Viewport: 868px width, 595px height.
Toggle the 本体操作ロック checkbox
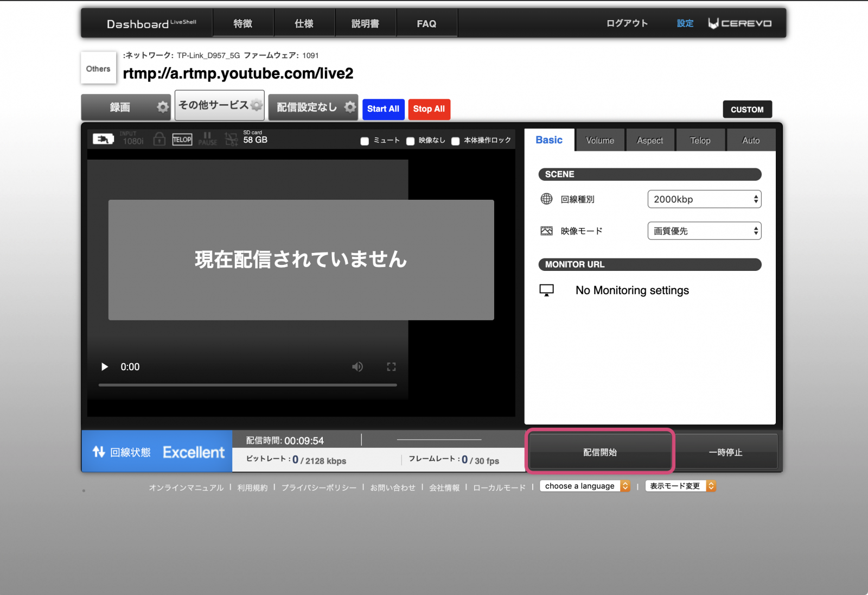tap(456, 141)
